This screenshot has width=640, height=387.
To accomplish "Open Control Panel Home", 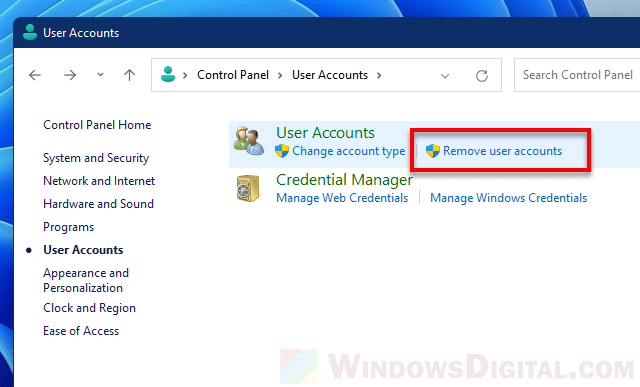I will (97, 125).
